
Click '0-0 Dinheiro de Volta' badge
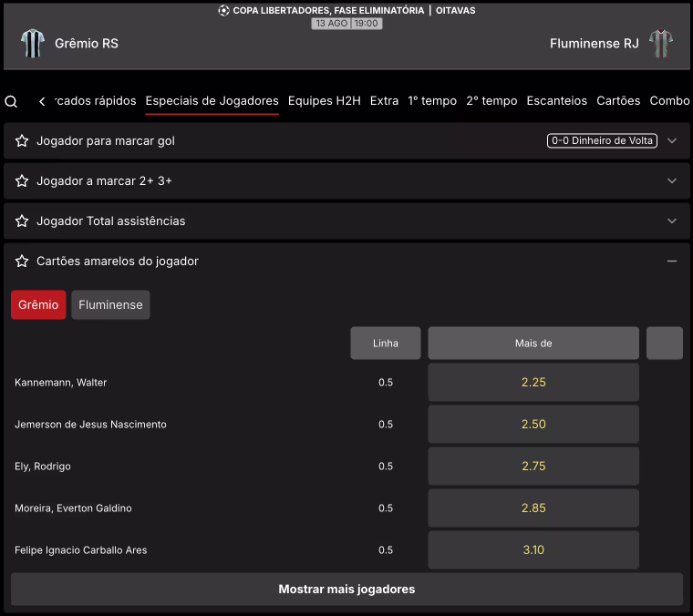602,141
